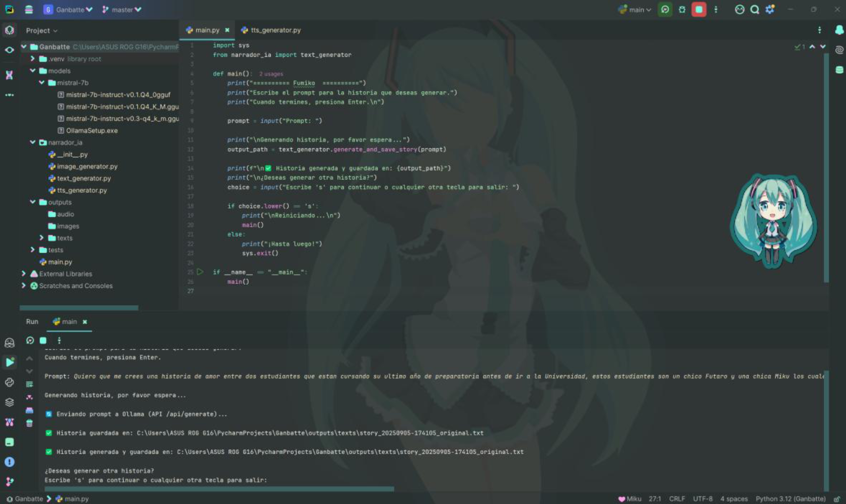Click the Python 3.12 (Ganbatte) interpreter widget

[790, 499]
